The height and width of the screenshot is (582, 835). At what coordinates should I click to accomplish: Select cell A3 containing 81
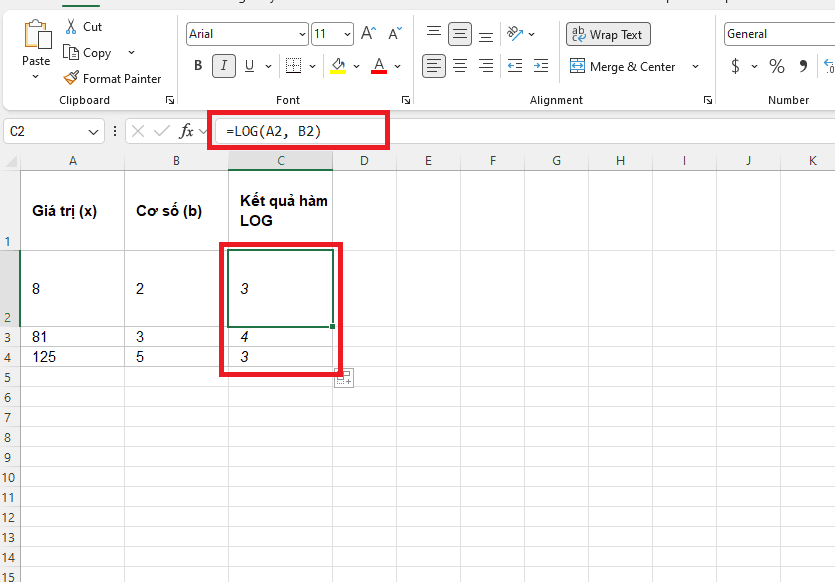(x=72, y=337)
